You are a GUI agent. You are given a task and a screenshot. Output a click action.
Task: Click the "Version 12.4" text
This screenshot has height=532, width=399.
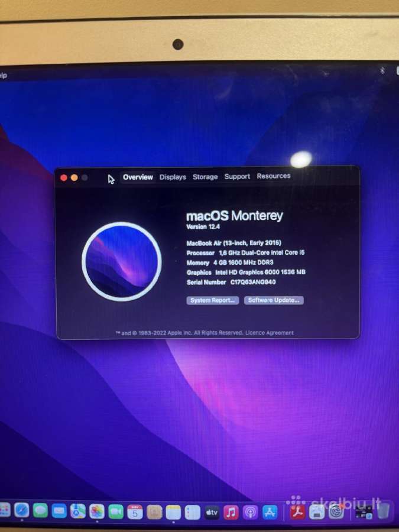203,226
